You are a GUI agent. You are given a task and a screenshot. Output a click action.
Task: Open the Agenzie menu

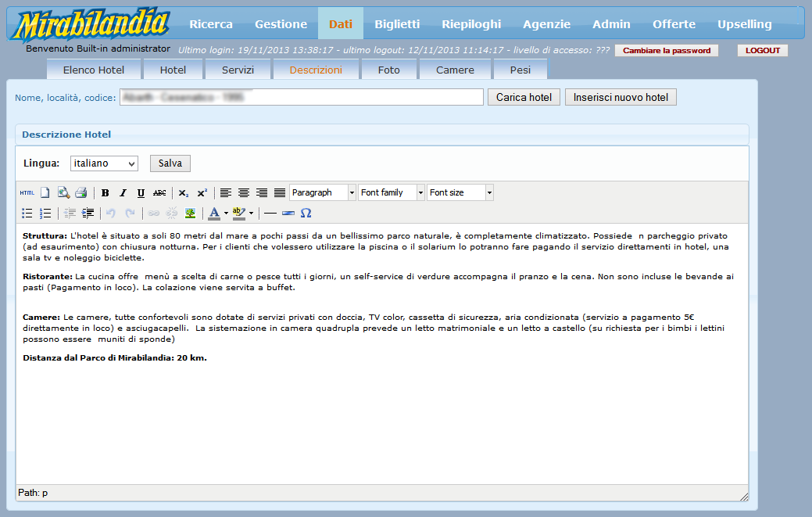[546, 23]
